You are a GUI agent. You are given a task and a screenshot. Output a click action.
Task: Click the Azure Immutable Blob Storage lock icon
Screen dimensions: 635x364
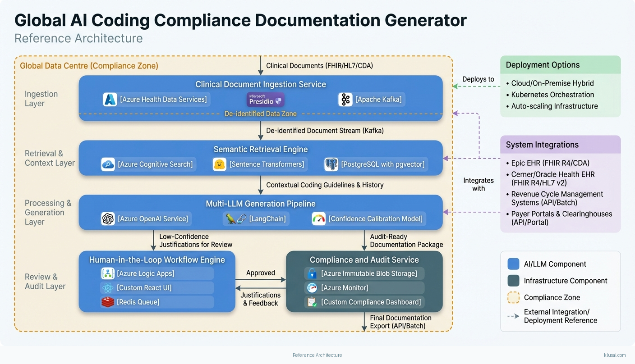click(312, 273)
